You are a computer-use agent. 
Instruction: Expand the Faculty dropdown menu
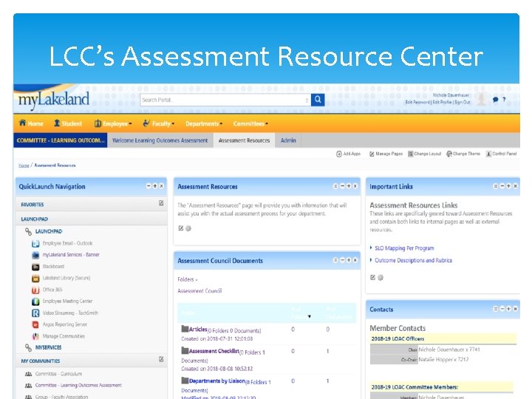(x=158, y=123)
